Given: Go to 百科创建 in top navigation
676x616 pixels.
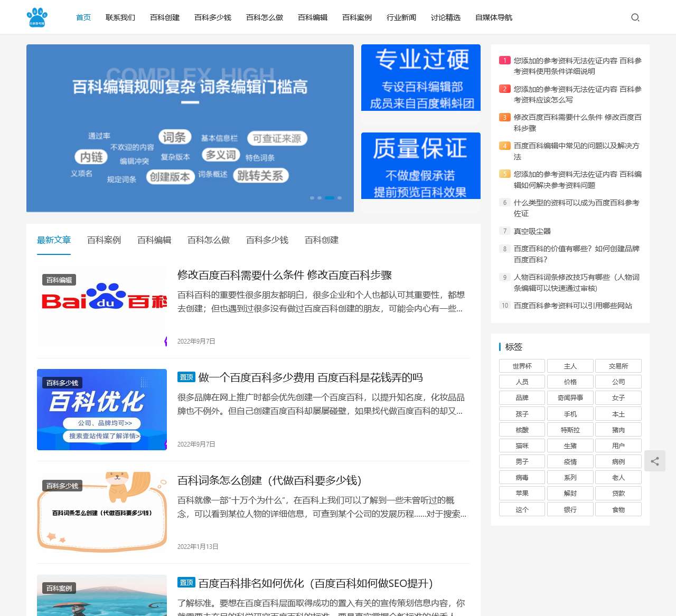Looking at the screenshot, I should [x=165, y=17].
